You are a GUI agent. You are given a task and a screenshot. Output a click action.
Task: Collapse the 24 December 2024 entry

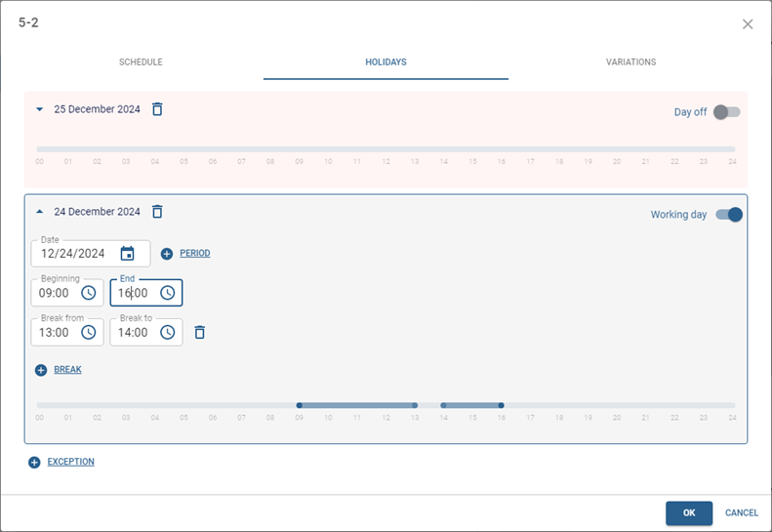point(40,212)
